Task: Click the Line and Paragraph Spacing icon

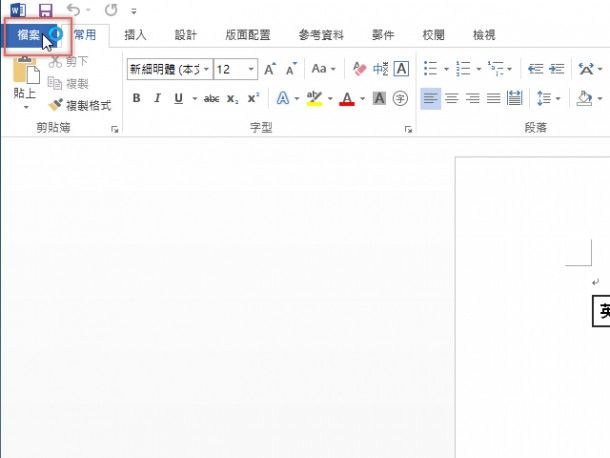Action: click(x=543, y=98)
